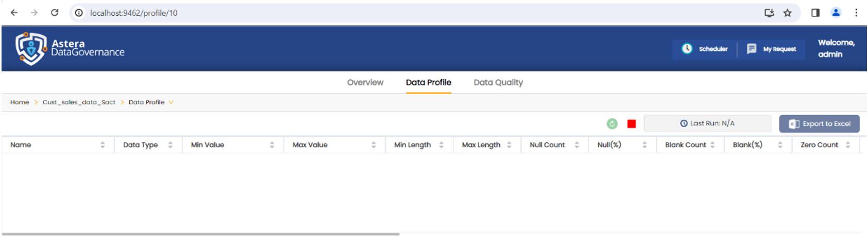Image resolution: width=868 pixels, height=237 pixels.
Task: Switch to the Data Quality tab
Action: (498, 82)
